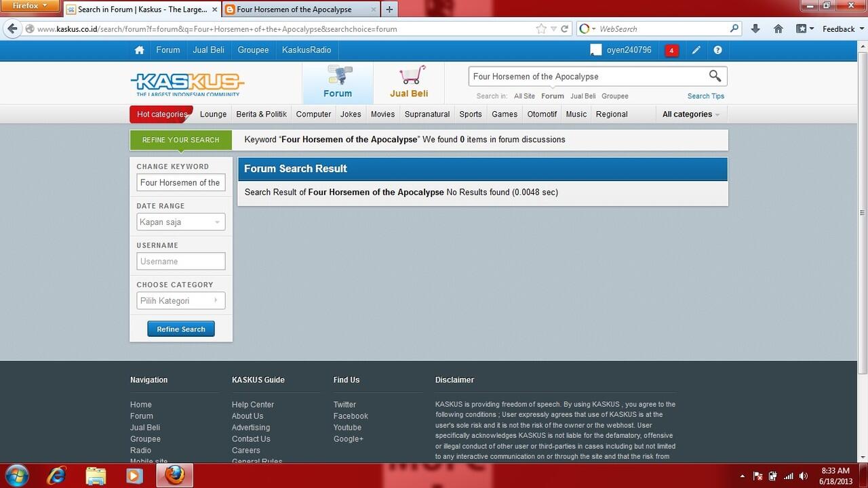This screenshot has width=868, height=488.
Task: Select the Hot categories tab
Action: click(x=161, y=115)
